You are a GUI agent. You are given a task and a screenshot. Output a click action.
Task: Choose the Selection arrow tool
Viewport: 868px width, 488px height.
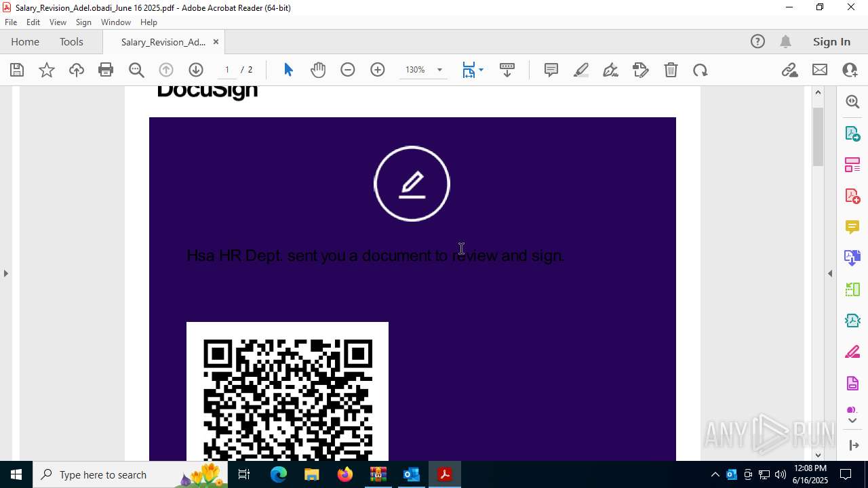click(x=288, y=70)
